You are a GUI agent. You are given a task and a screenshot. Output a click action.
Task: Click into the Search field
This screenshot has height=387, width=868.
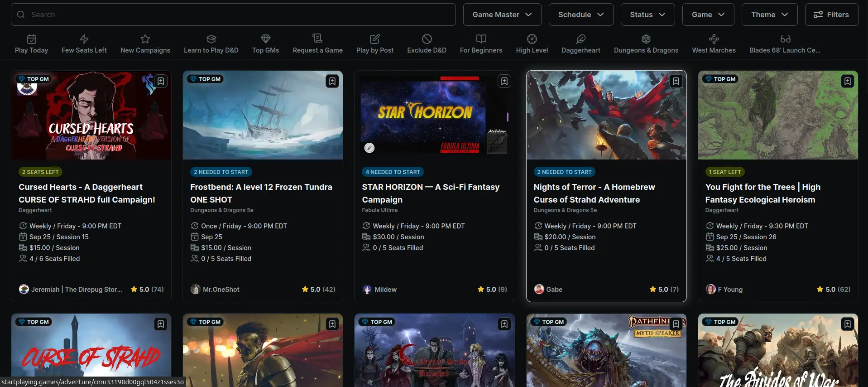(233, 15)
